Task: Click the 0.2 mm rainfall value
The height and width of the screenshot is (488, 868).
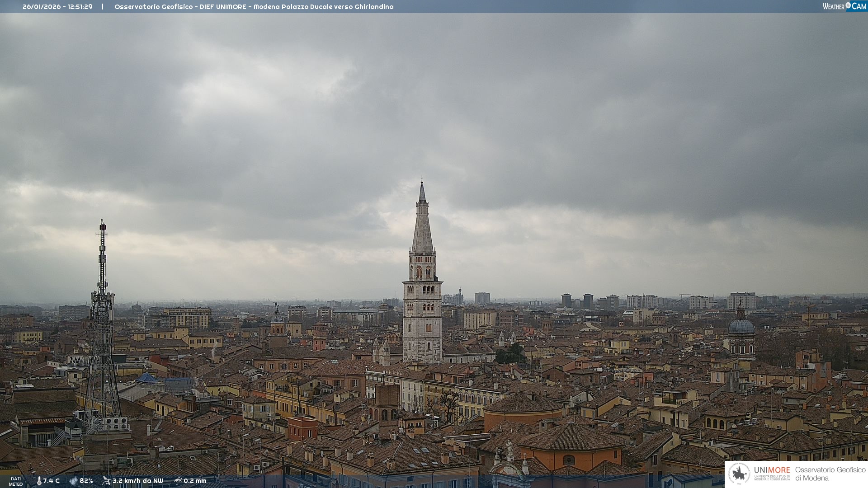Action: pyautogui.click(x=195, y=481)
